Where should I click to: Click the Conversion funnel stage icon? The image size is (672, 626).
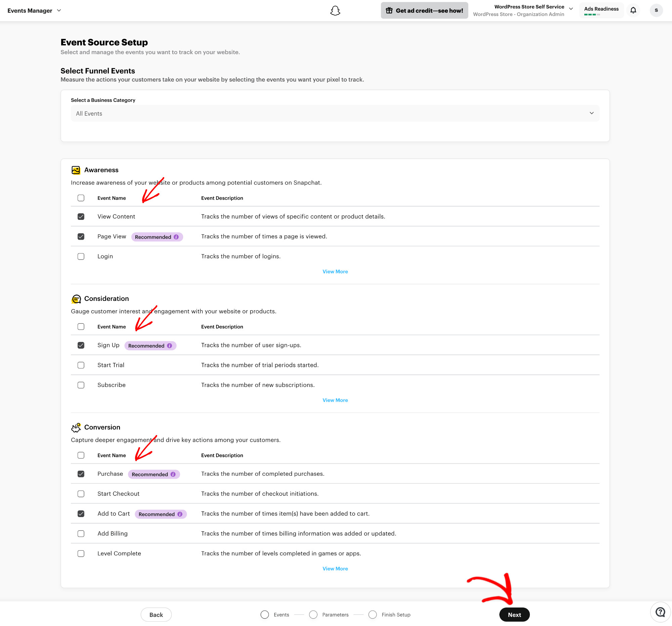(x=76, y=427)
